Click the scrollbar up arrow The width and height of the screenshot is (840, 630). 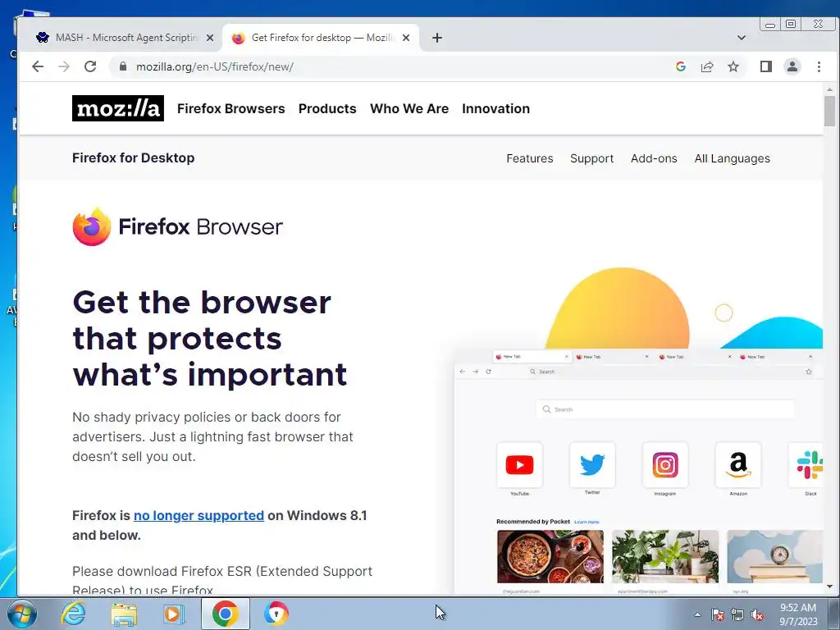click(829, 89)
